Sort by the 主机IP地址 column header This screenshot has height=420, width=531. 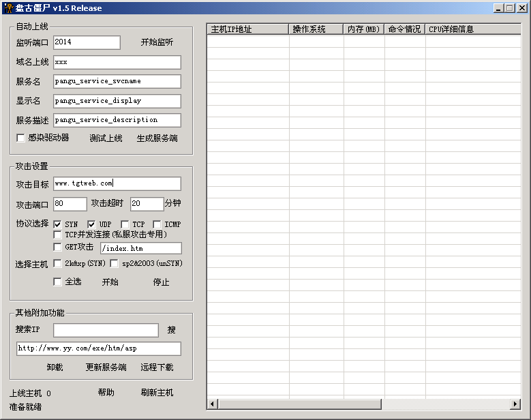(x=247, y=29)
